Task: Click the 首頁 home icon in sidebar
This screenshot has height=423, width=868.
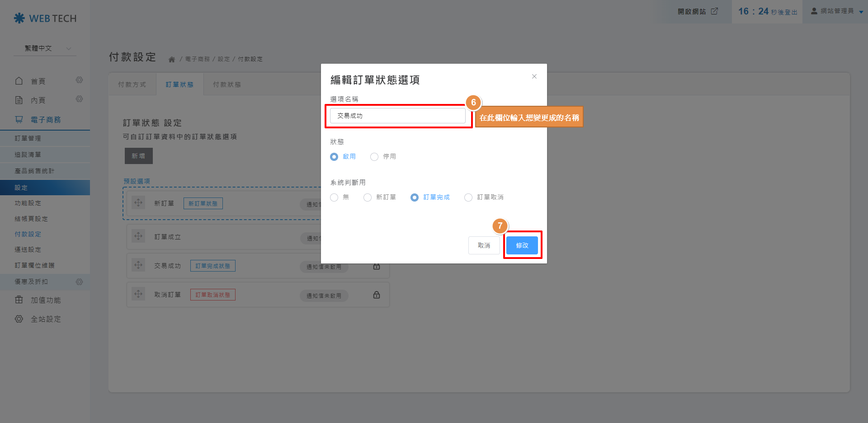Action: click(19, 80)
